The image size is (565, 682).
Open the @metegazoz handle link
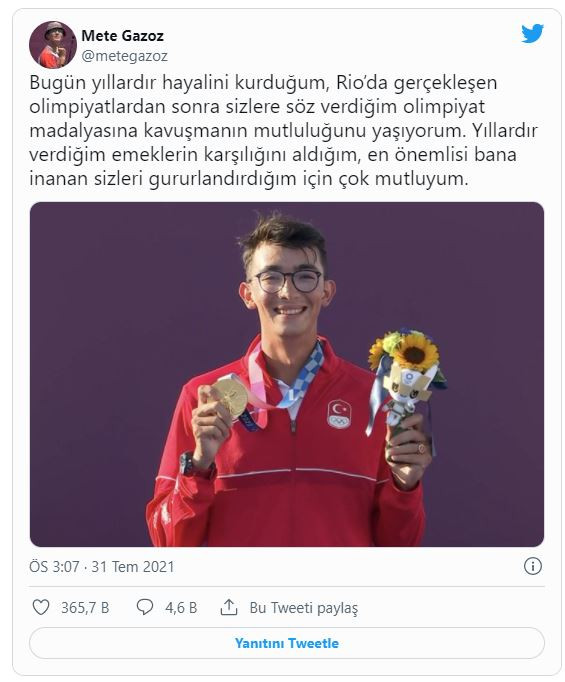pyautogui.click(x=124, y=56)
